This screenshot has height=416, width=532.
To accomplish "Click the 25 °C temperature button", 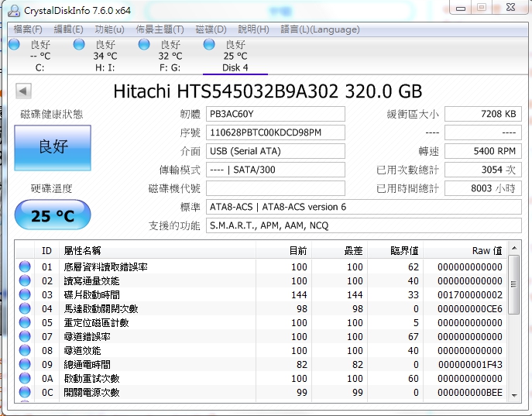I will click(x=53, y=215).
